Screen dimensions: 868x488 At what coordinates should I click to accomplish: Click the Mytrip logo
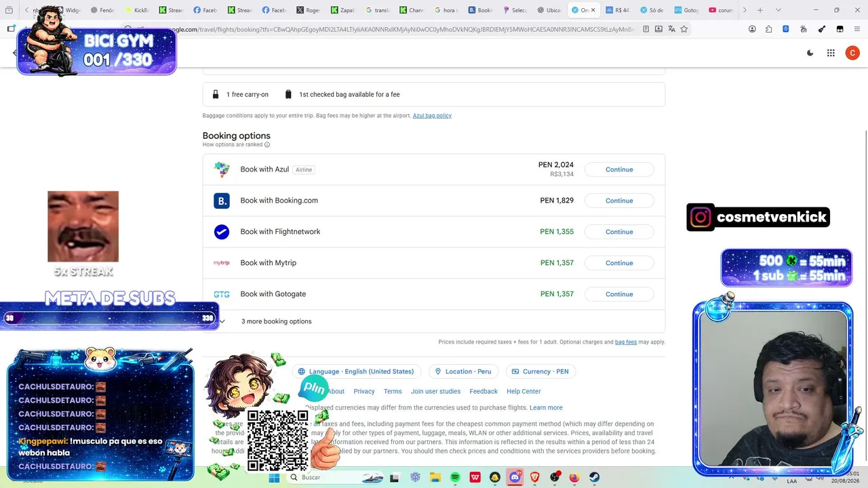pos(222,263)
